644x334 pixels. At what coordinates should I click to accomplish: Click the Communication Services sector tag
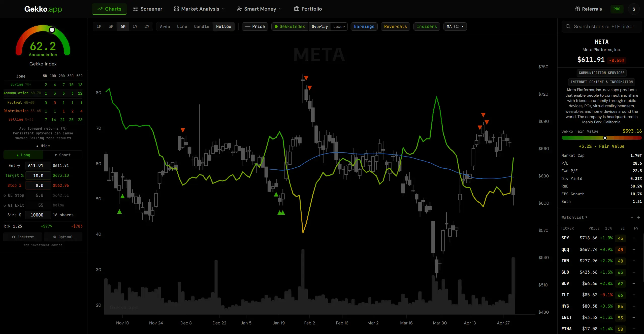(602, 73)
